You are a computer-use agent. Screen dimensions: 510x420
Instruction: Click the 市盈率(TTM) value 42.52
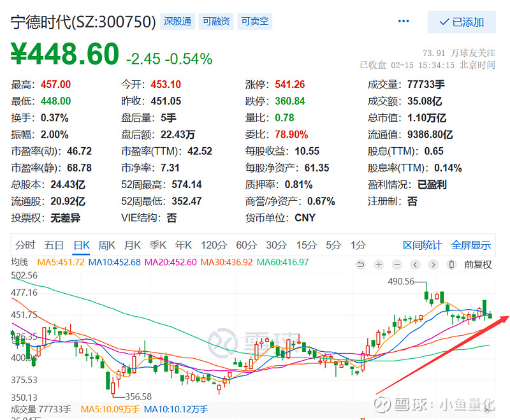click(x=200, y=151)
